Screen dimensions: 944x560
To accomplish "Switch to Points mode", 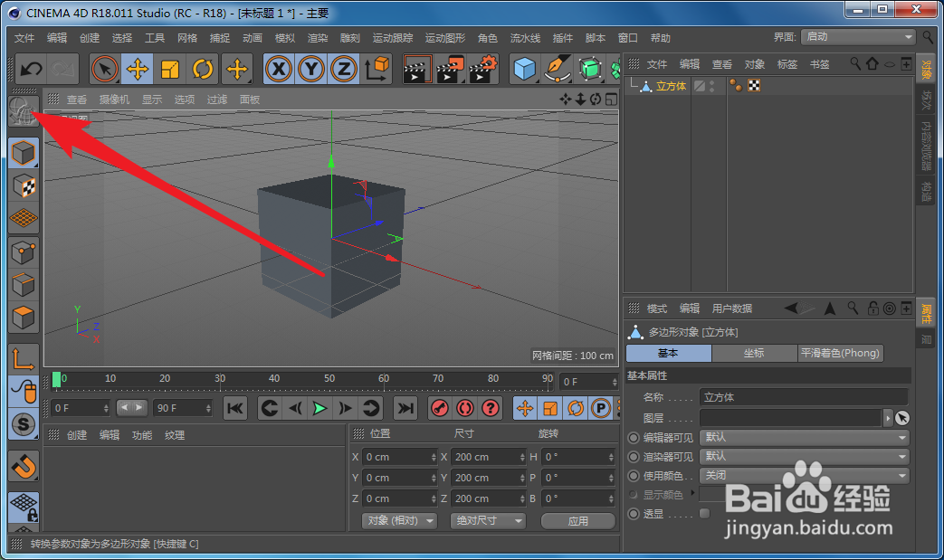I will coord(24,252).
